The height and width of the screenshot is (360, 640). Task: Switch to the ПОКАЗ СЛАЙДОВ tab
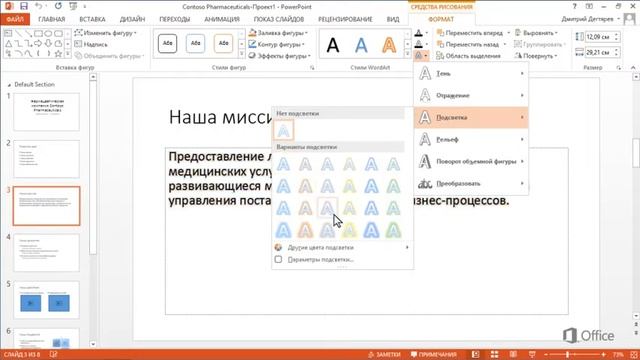point(279,19)
